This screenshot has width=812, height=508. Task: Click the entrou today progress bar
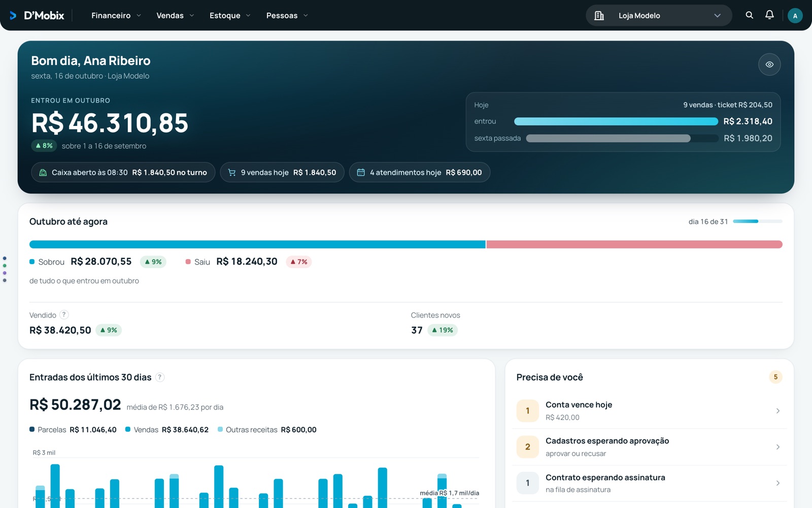click(616, 121)
